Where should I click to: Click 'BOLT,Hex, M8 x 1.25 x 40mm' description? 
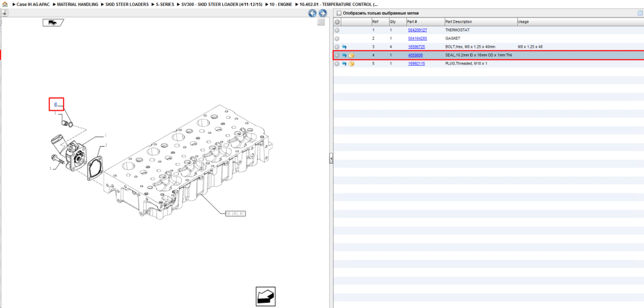coord(470,47)
